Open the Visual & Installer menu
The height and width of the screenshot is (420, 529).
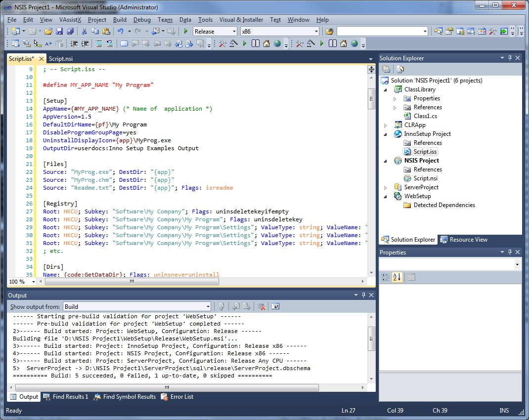tap(241, 20)
